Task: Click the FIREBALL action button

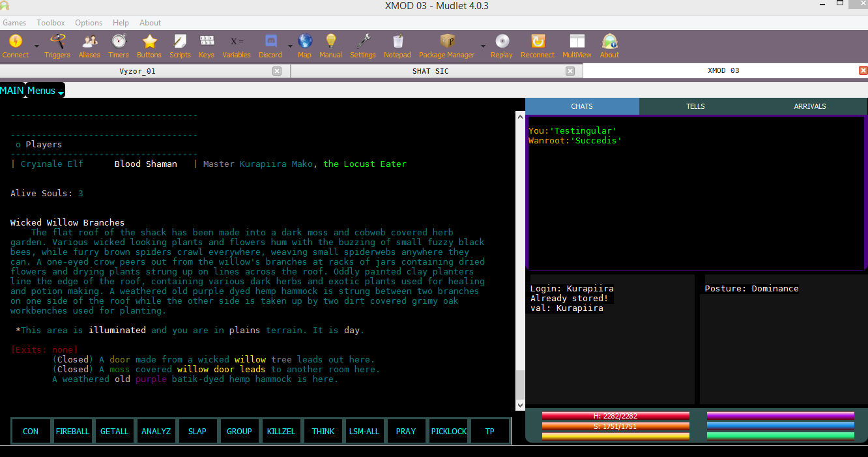Action: 72,431
